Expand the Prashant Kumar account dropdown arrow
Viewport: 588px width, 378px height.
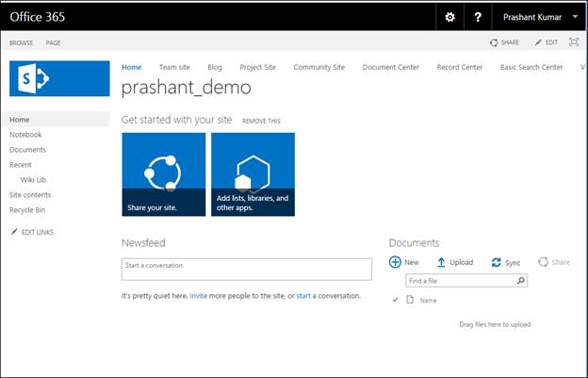575,17
